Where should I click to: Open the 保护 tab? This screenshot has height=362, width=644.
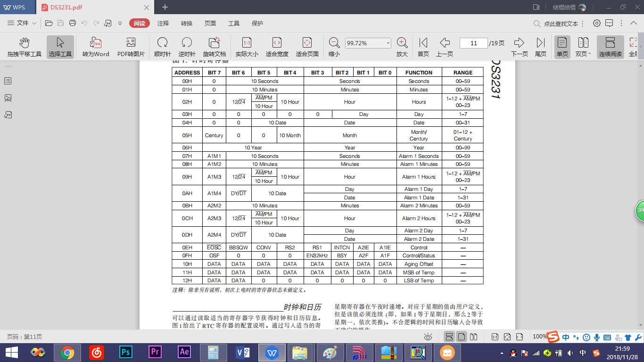click(257, 23)
